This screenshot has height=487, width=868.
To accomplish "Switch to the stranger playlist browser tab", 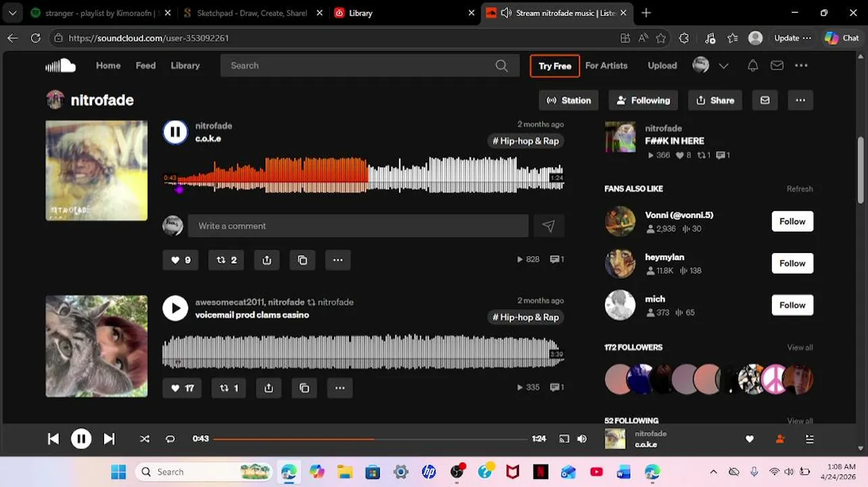I will [x=101, y=13].
